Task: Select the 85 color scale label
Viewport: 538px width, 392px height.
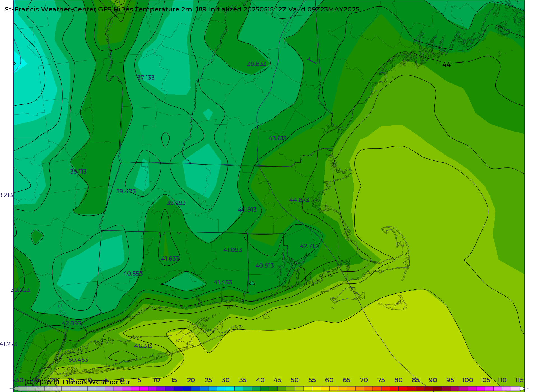Action: pyautogui.click(x=416, y=380)
